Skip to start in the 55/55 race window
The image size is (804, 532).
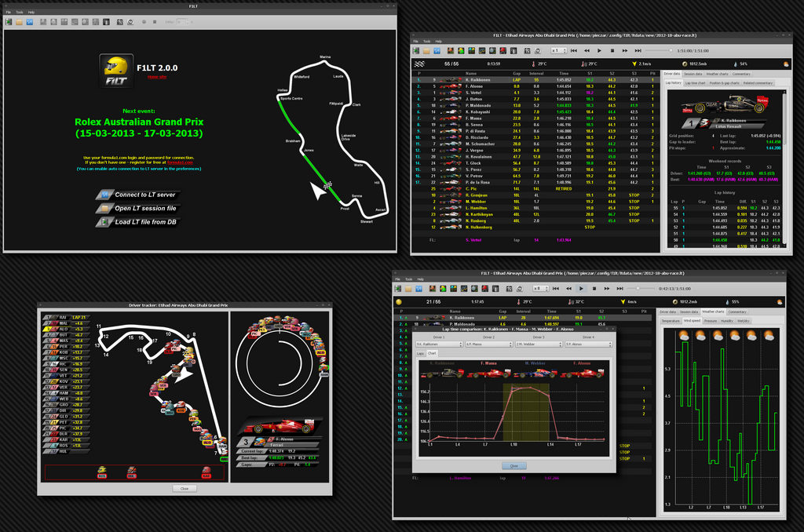coord(574,51)
